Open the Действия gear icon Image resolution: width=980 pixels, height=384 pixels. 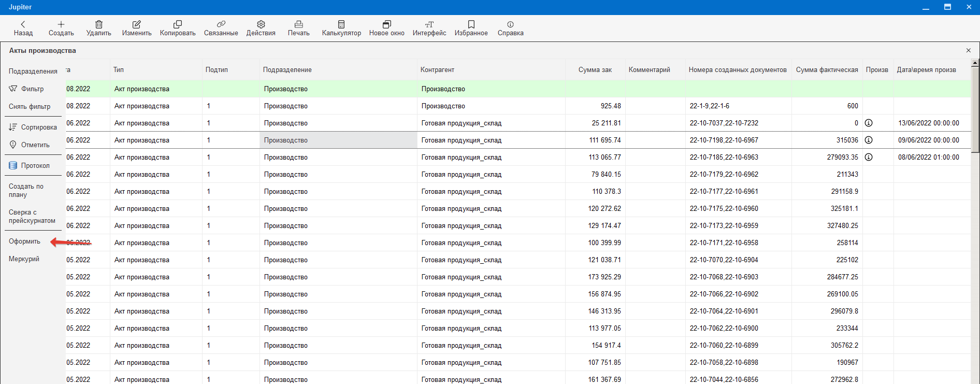click(261, 24)
